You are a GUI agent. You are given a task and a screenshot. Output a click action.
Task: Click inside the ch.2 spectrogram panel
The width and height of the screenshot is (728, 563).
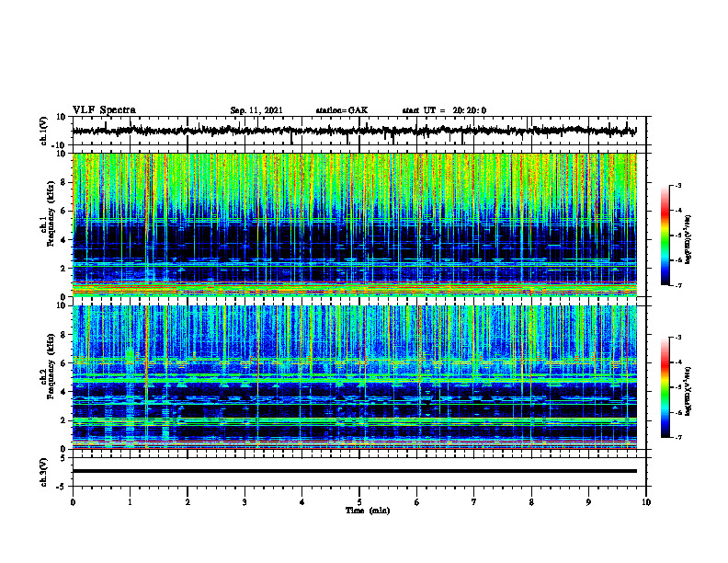click(x=355, y=377)
